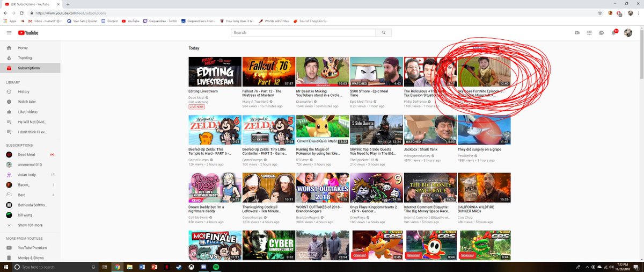Open Chrome's three-dot menu
The width and height of the screenshot is (644, 272).
pos(639,12)
